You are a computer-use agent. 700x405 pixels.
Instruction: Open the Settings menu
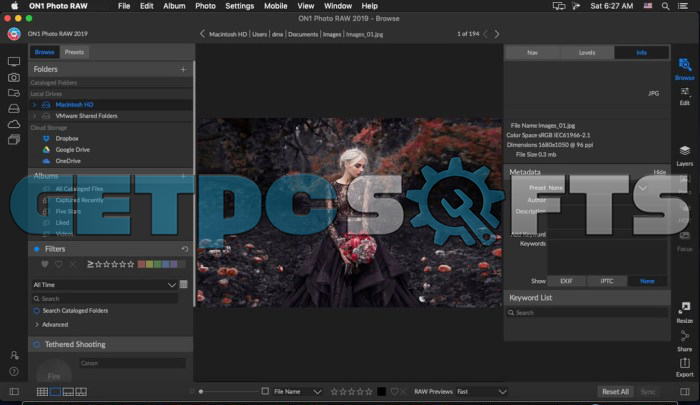click(x=239, y=6)
